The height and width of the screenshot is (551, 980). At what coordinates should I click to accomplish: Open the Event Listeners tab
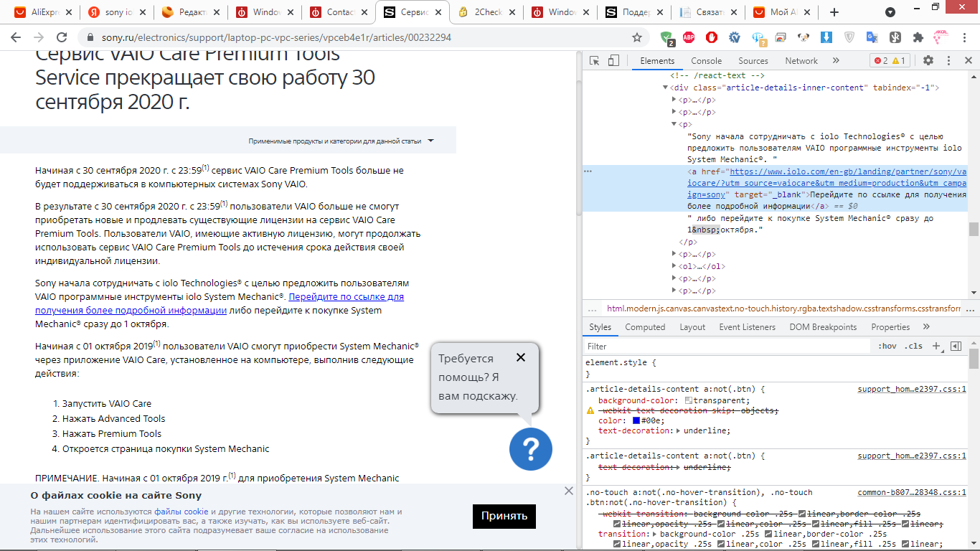[x=748, y=327]
